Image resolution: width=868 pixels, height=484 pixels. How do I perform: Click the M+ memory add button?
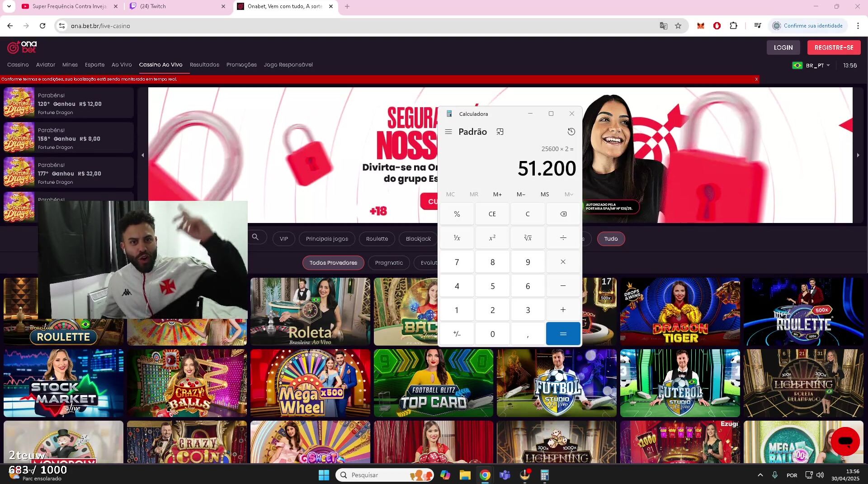pos(497,194)
